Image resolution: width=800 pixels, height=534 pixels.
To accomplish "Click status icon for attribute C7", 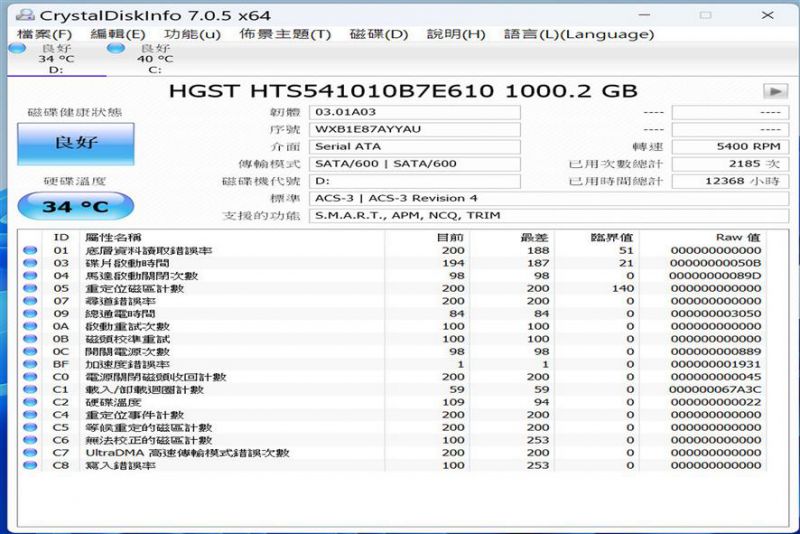I will (x=30, y=452).
